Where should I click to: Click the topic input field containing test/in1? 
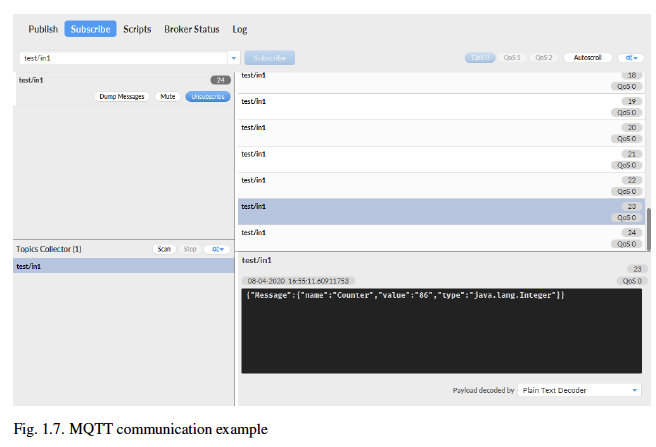point(124,58)
